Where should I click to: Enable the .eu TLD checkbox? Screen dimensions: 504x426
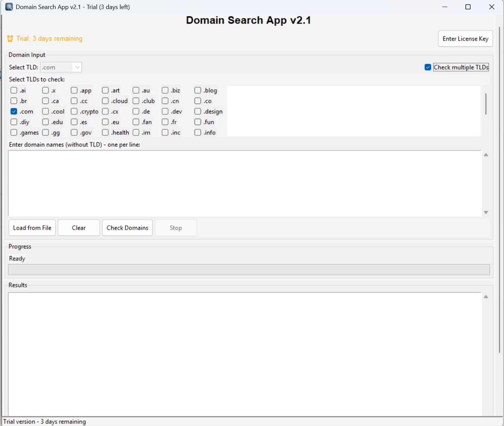point(105,122)
